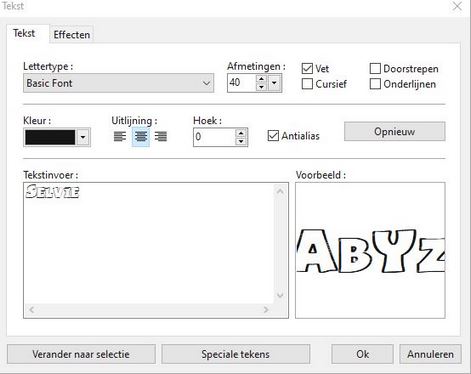Increase the Hoek angle value
The image size is (471, 374).
pos(241,133)
